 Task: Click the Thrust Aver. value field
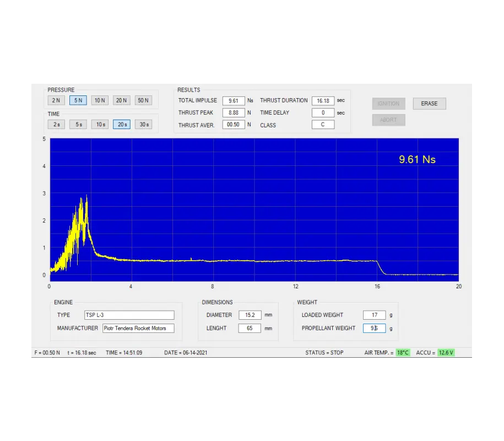(234, 125)
